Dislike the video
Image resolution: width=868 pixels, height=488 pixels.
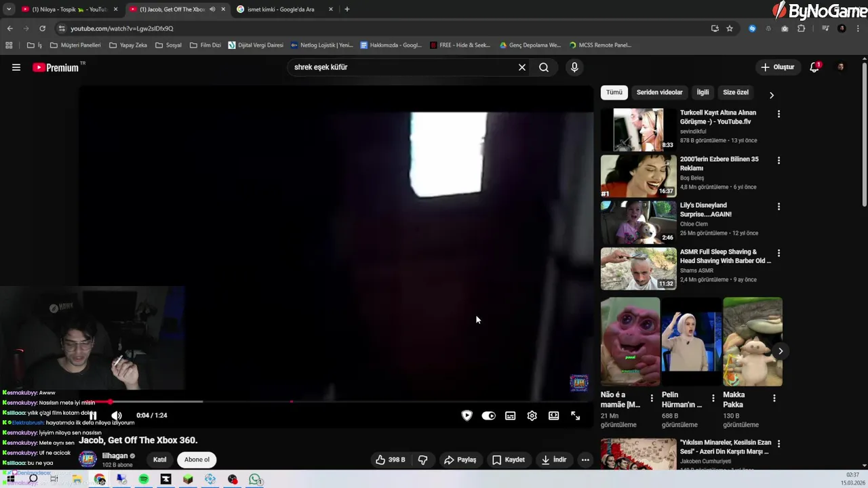(422, 460)
